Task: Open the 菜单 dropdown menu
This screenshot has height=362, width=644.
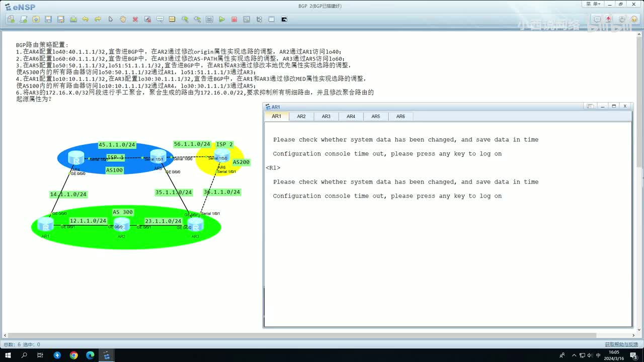Action: tap(593, 4)
